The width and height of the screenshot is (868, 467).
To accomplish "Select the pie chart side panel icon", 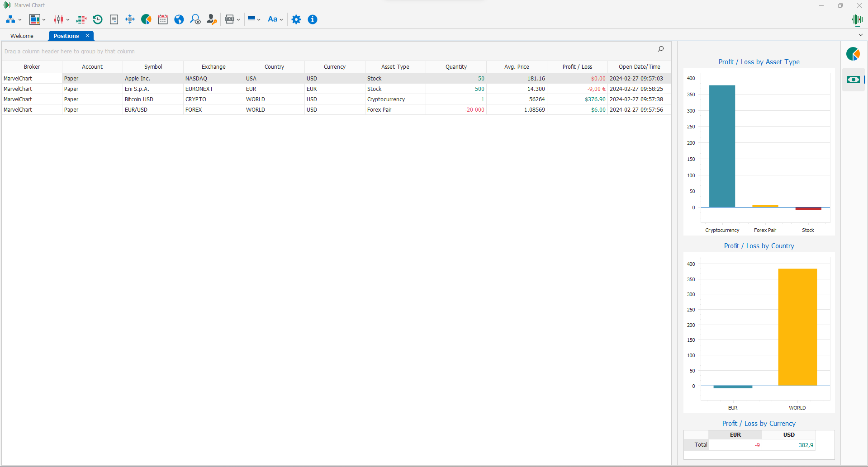I will [853, 54].
